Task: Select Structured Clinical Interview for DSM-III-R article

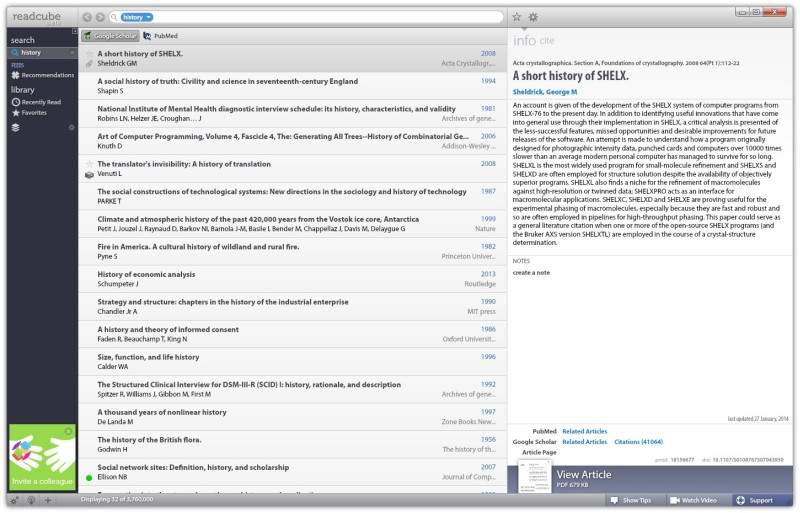Action: tap(292, 389)
